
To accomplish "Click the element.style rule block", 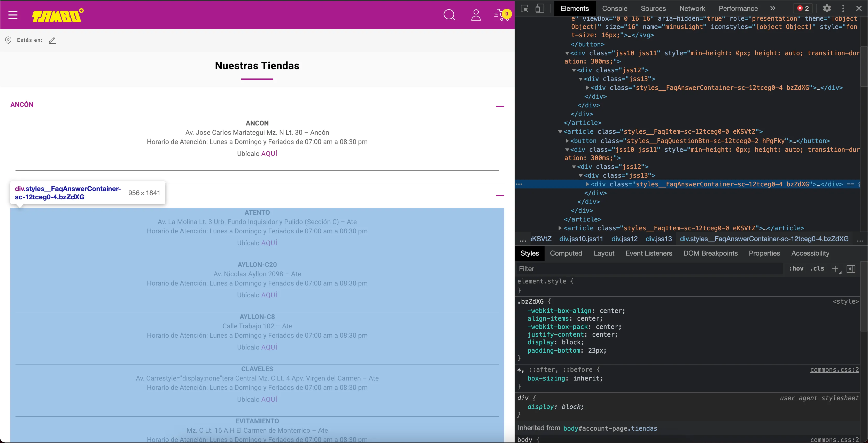I will click(x=687, y=286).
